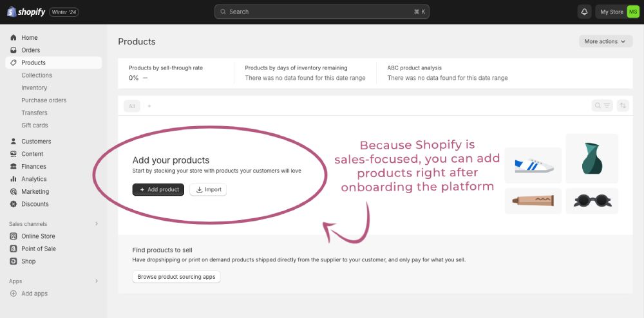Click the 0% sell-through value
The height and width of the screenshot is (318, 644).
click(133, 77)
